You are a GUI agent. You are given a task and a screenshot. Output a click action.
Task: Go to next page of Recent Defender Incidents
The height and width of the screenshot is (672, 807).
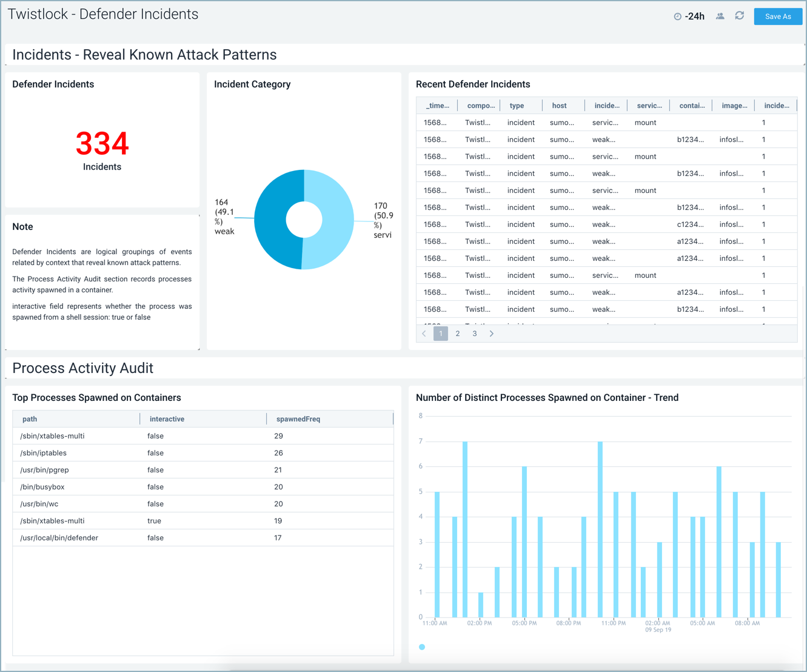tap(492, 333)
